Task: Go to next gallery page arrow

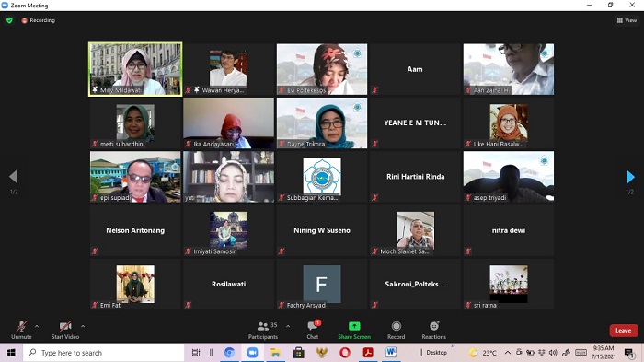Action: click(630, 177)
